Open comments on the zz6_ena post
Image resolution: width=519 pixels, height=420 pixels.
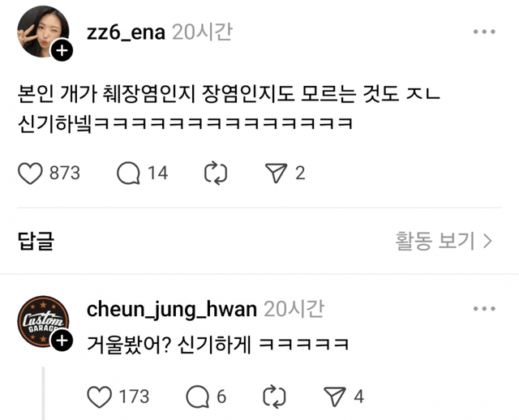[x=128, y=173]
